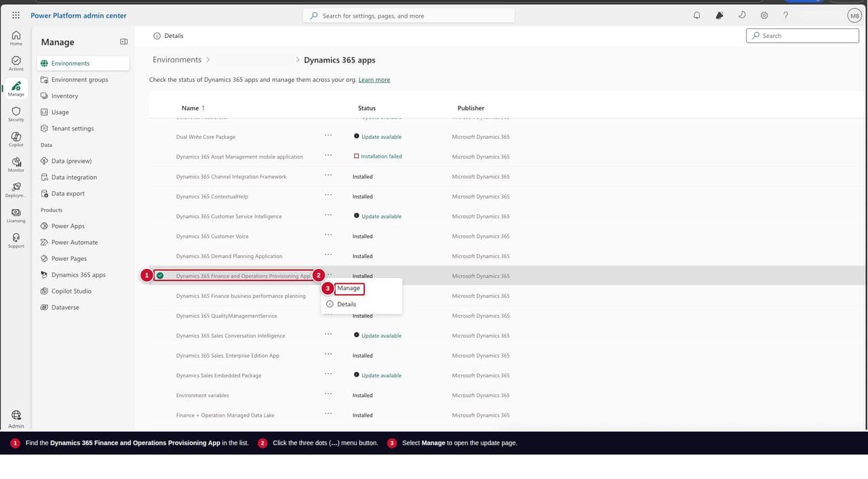The image size is (868, 479).
Task: Open Admin at bottom of left rail
Action: coord(16,419)
